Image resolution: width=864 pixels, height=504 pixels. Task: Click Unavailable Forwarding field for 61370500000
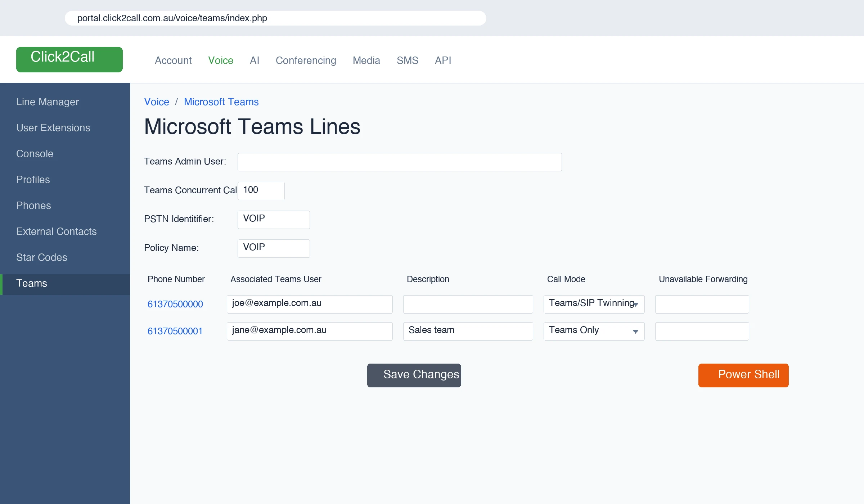pos(702,304)
